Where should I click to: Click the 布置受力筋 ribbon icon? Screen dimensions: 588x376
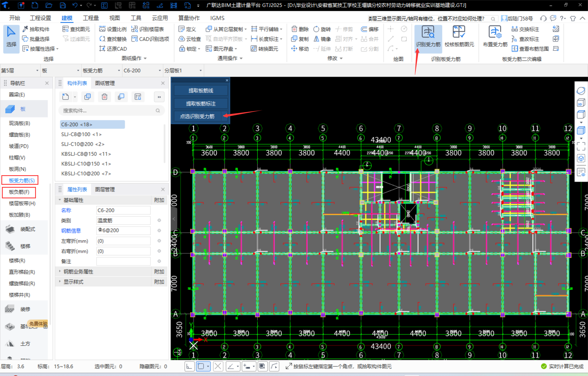pyautogui.click(x=495, y=37)
